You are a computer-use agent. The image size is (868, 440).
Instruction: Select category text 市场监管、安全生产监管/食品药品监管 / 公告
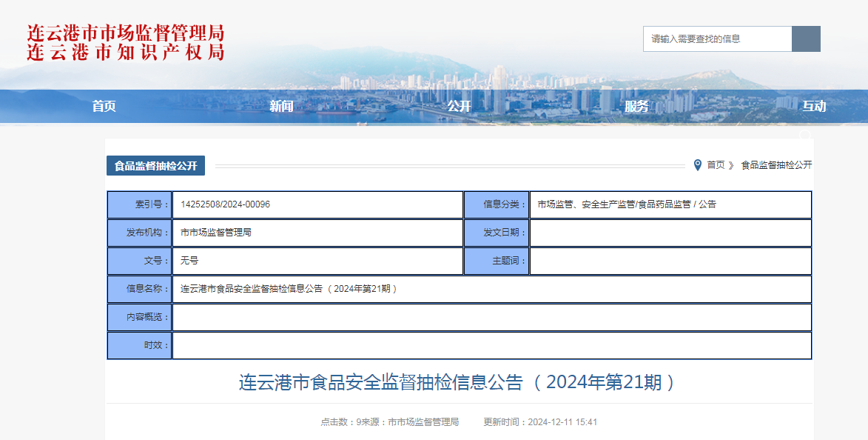pos(627,204)
